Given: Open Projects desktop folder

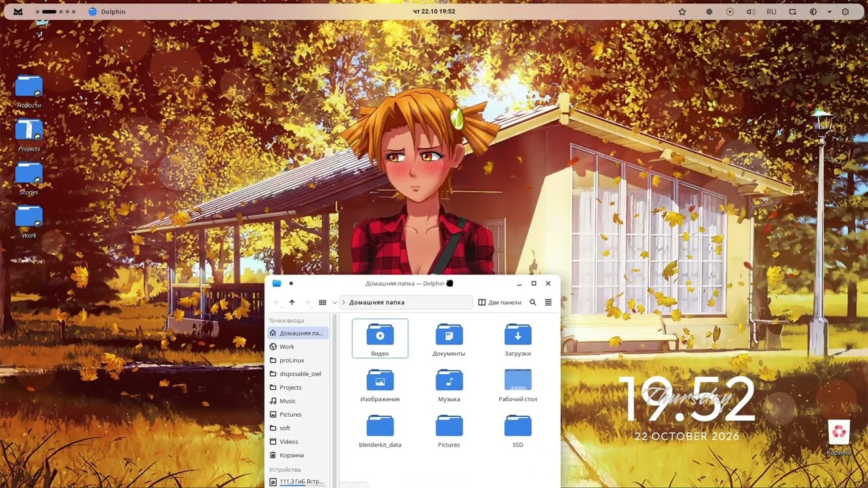Looking at the screenshot, I should point(29,135).
